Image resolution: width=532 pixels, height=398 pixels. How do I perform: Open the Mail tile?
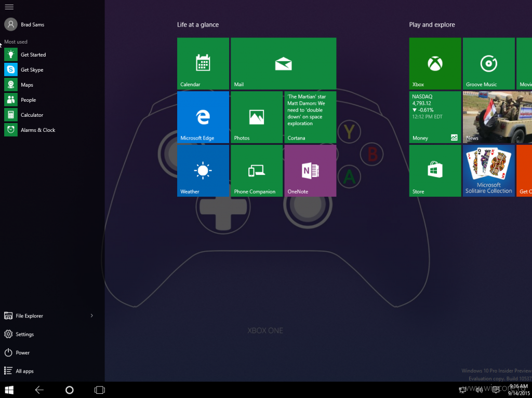283,63
